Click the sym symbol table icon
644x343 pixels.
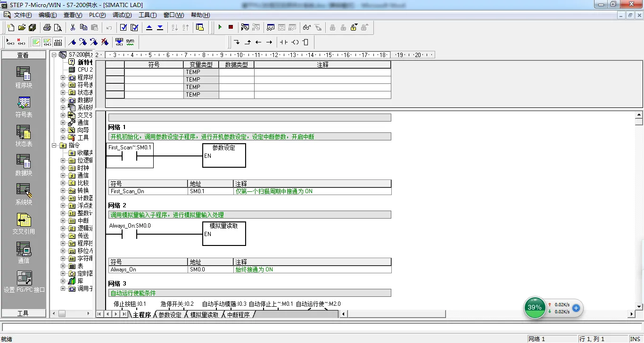[x=130, y=42]
